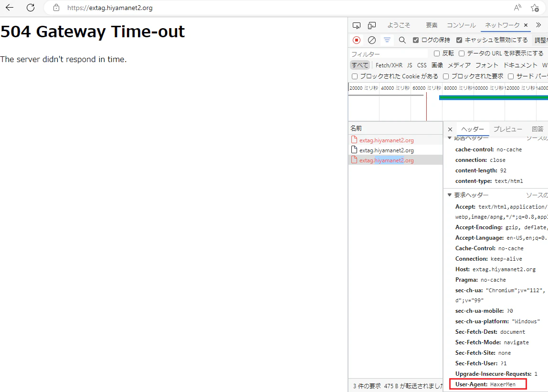The height and width of the screenshot is (392, 548).
Task: Click the content-type: text/html header
Action: pyautogui.click(x=489, y=181)
